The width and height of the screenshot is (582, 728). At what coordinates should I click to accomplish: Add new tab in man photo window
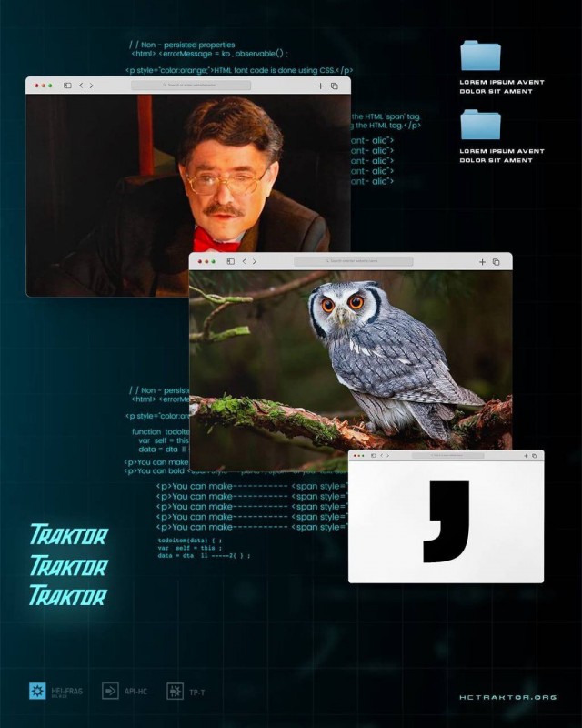[320, 86]
